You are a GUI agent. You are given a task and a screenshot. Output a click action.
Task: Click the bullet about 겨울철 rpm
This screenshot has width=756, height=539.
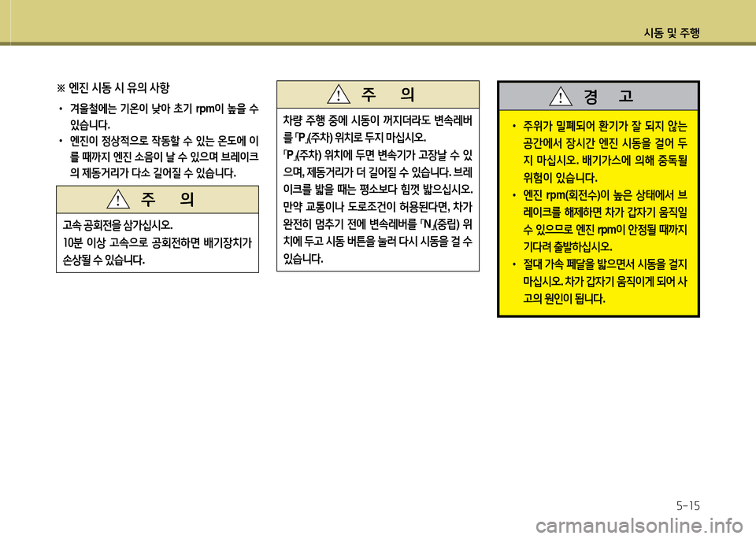(x=158, y=116)
